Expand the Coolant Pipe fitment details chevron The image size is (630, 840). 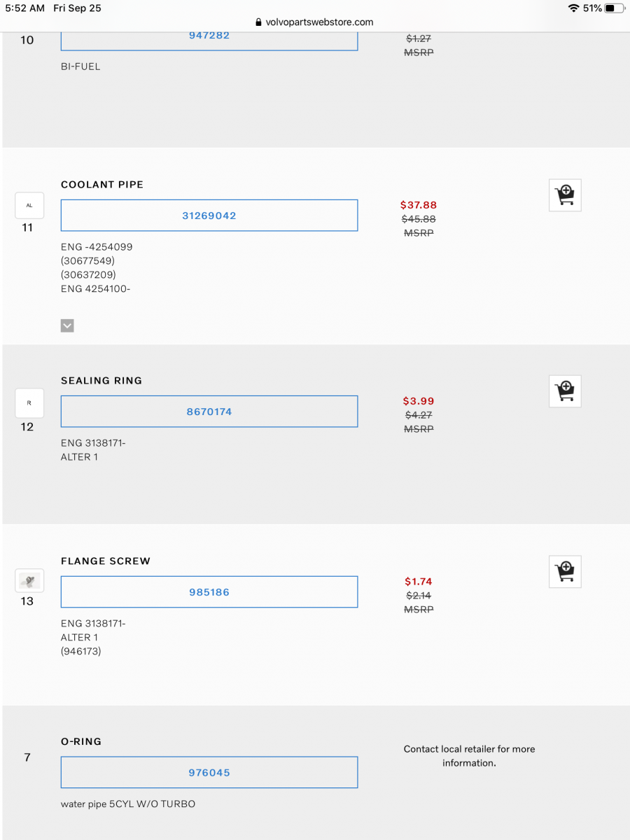[x=67, y=325]
